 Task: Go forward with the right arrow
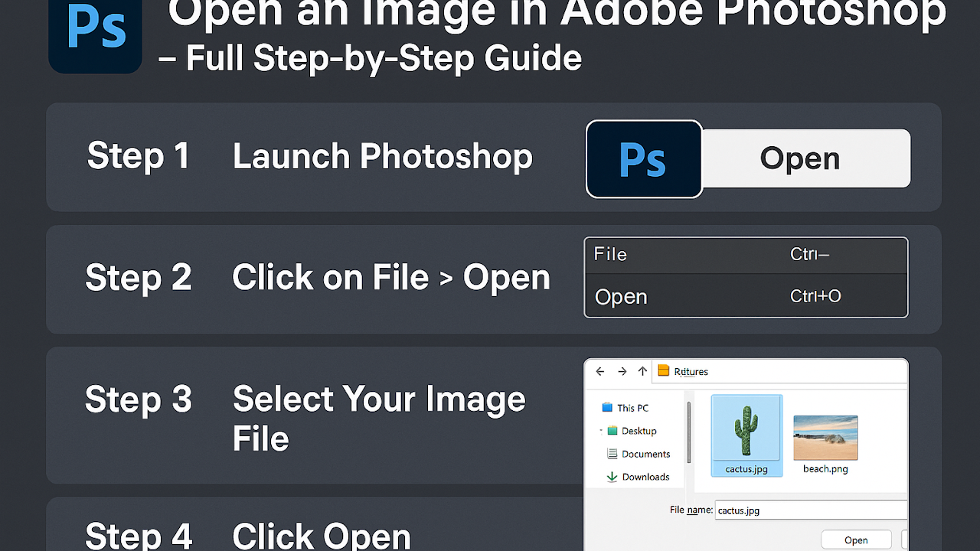(x=622, y=371)
